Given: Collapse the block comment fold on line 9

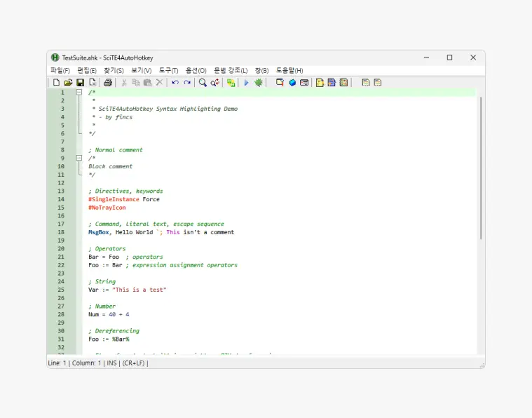Looking at the screenshot, I should pyautogui.click(x=79, y=158).
